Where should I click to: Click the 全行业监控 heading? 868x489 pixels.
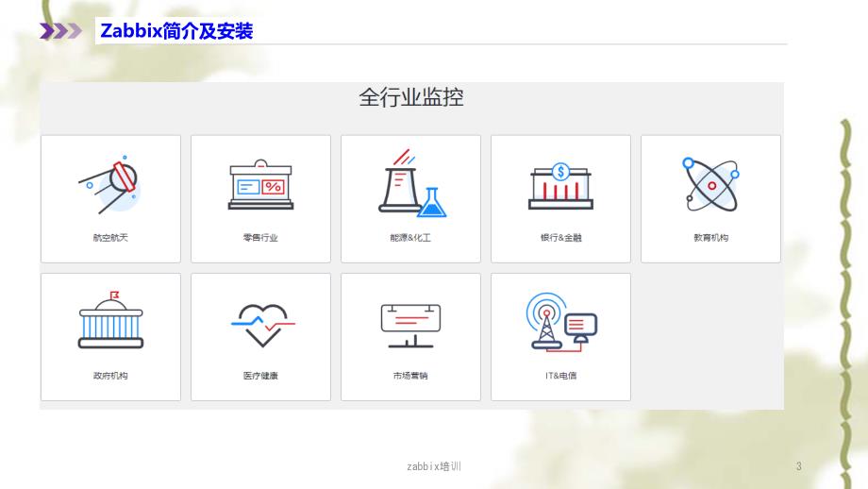coord(410,97)
